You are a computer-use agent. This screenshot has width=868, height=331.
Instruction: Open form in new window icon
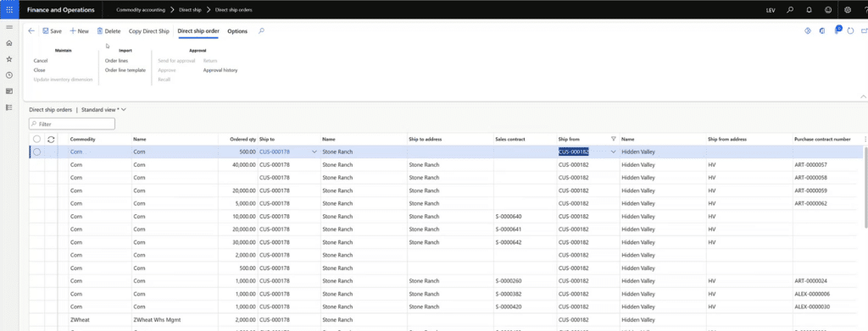click(864, 31)
